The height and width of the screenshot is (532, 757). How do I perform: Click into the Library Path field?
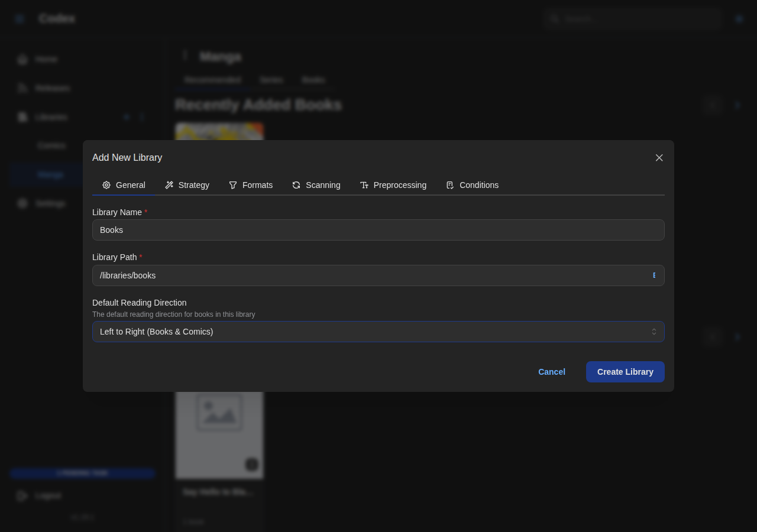point(378,275)
